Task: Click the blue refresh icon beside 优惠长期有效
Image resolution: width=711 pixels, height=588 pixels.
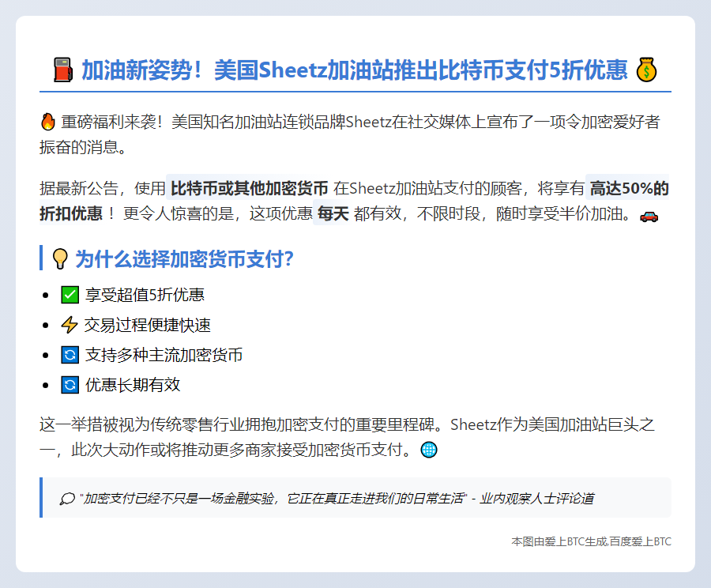Action: (70, 385)
